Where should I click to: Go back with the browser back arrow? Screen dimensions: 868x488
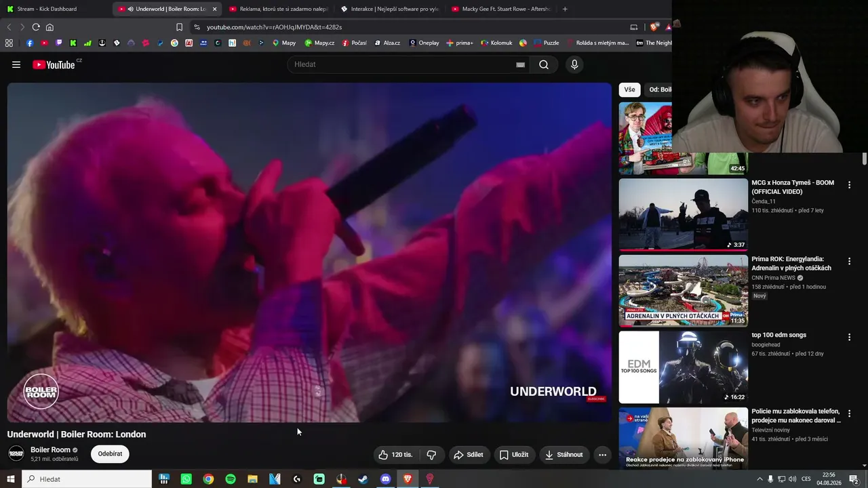click(9, 27)
